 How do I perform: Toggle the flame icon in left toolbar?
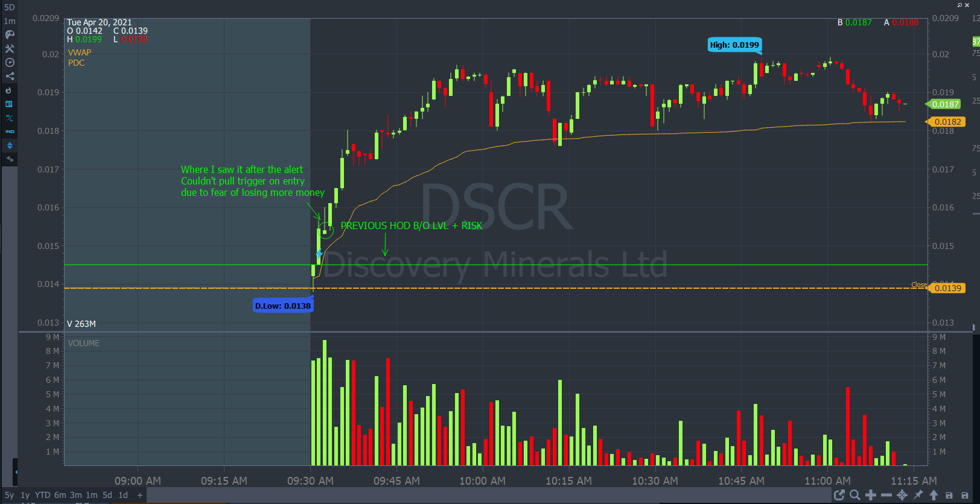pyautogui.click(x=9, y=90)
